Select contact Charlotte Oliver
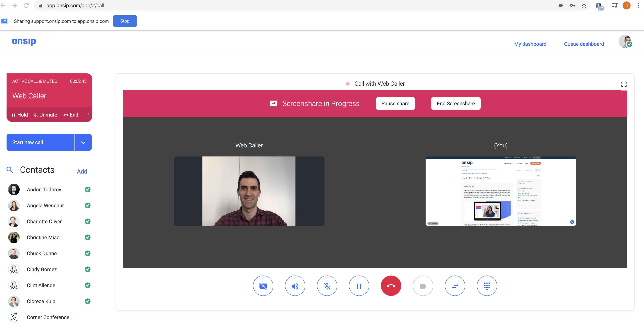Viewport: 644px width, 326px height. (x=44, y=221)
